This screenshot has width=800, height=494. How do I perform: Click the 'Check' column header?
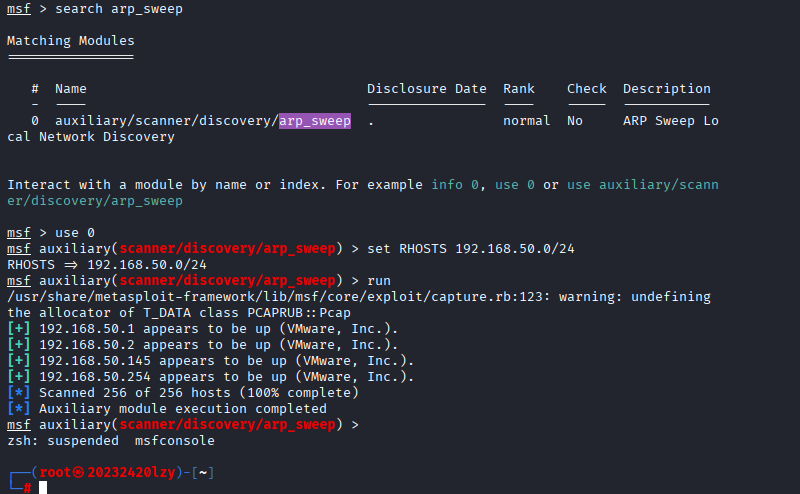[x=587, y=89]
